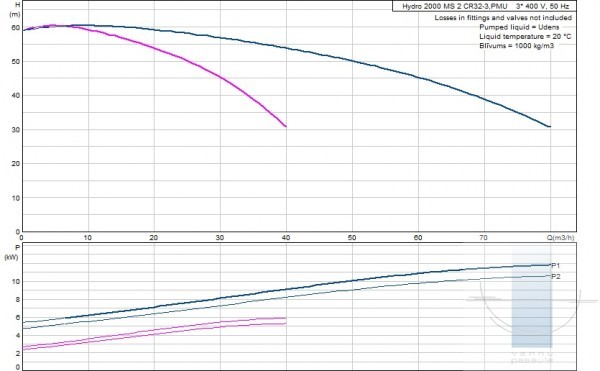Click the 70 tick on the flow axis
The image size is (600, 371).
[x=483, y=238]
